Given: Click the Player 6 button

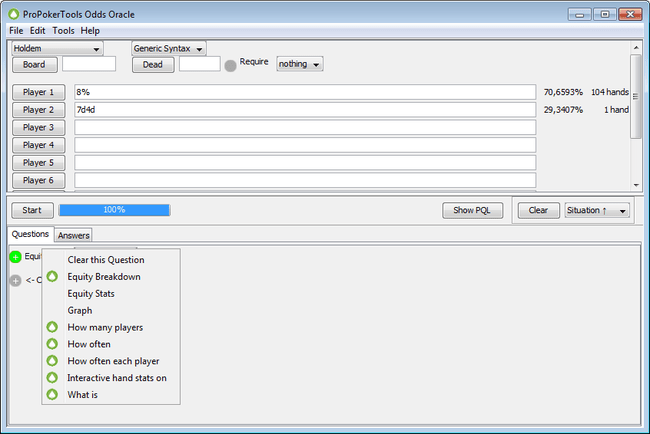Looking at the screenshot, I should [39, 180].
